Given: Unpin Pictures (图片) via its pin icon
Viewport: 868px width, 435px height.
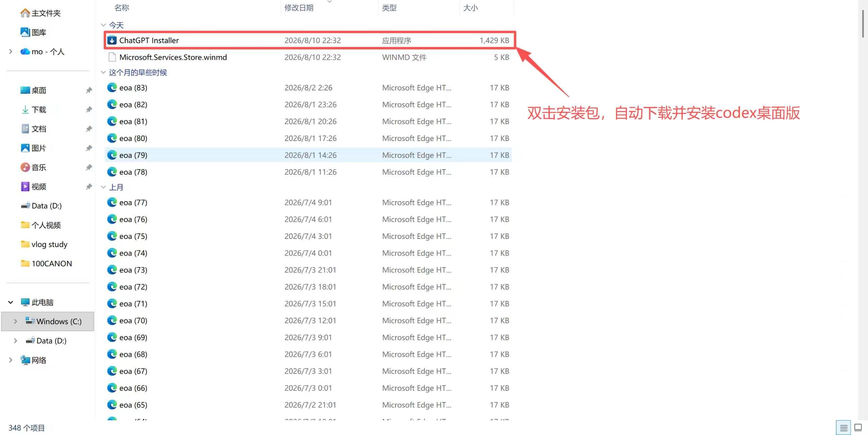Looking at the screenshot, I should pos(89,148).
